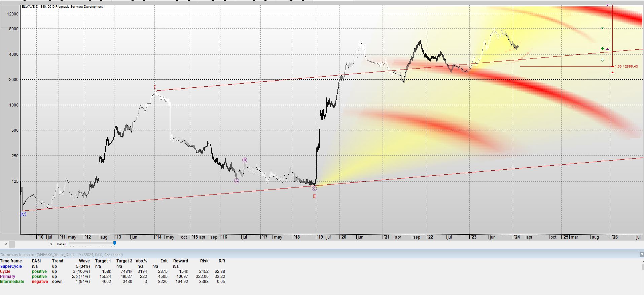
Task: Click the SuperCycle time frame row label
Action: click(11, 266)
